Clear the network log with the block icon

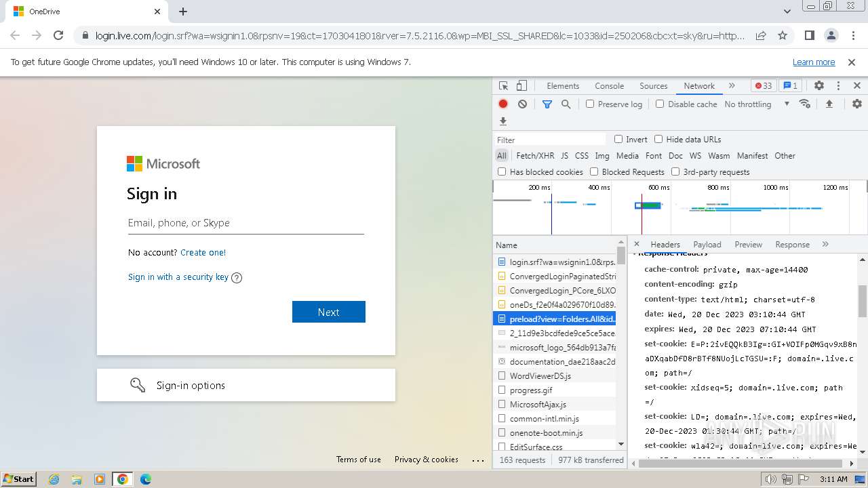pos(522,104)
